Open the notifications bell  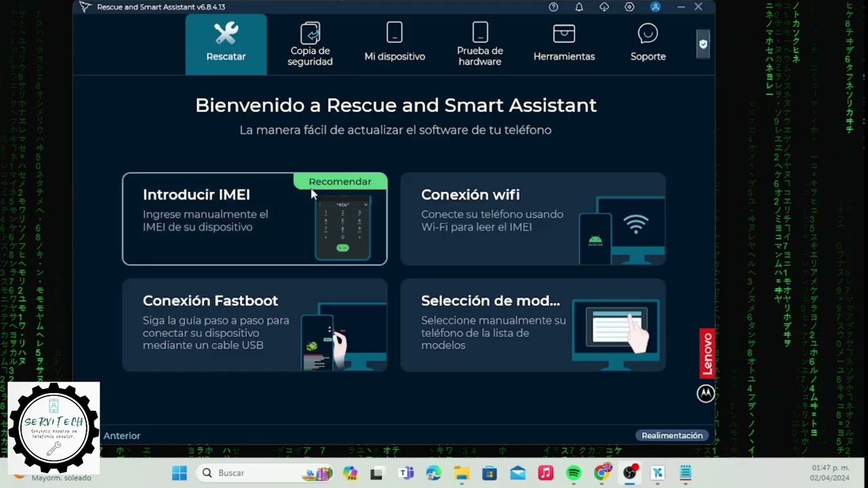579,7
